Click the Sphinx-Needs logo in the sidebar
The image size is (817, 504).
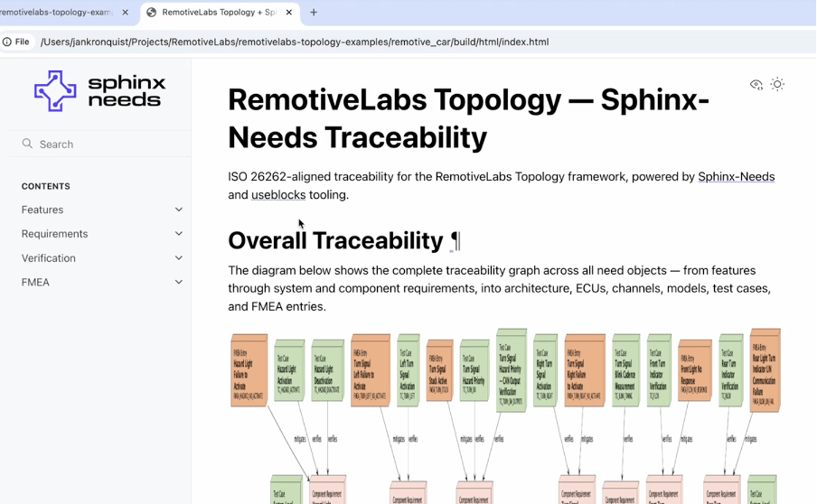99,91
